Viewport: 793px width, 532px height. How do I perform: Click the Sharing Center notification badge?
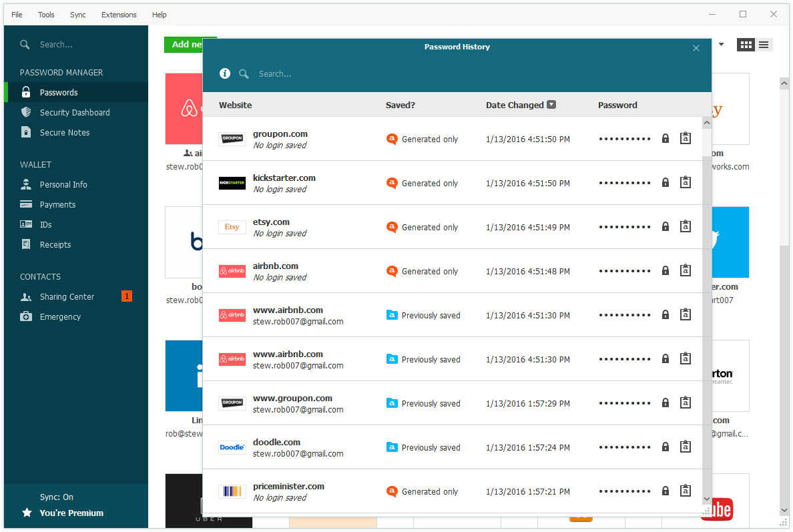click(127, 296)
